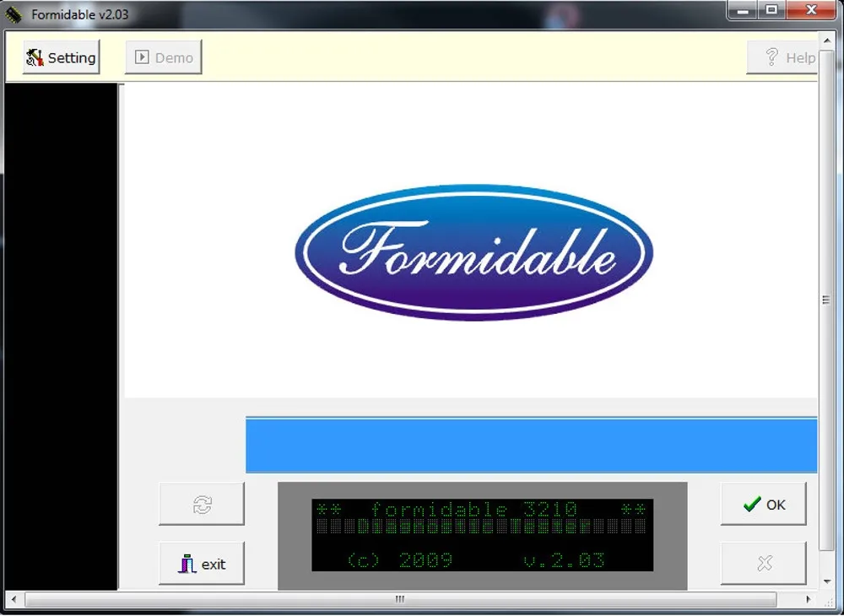Click the horizontal scrollbar left arrow
Screen dimensions: 844x616
pyautogui.click(x=15, y=599)
